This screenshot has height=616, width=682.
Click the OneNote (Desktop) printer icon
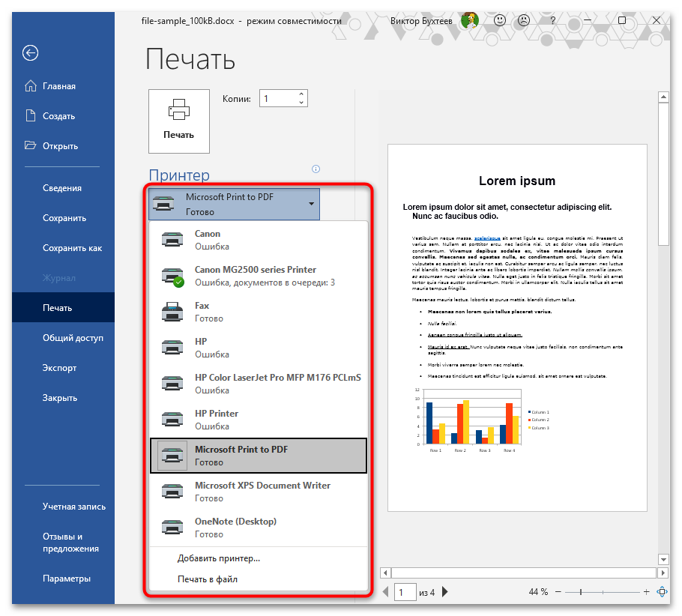pyautogui.click(x=172, y=528)
